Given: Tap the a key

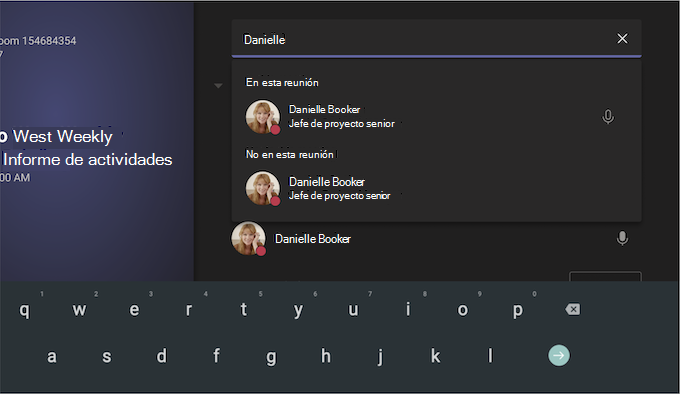Looking at the screenshot, I should pyautogui.click(x=52, y=356).
